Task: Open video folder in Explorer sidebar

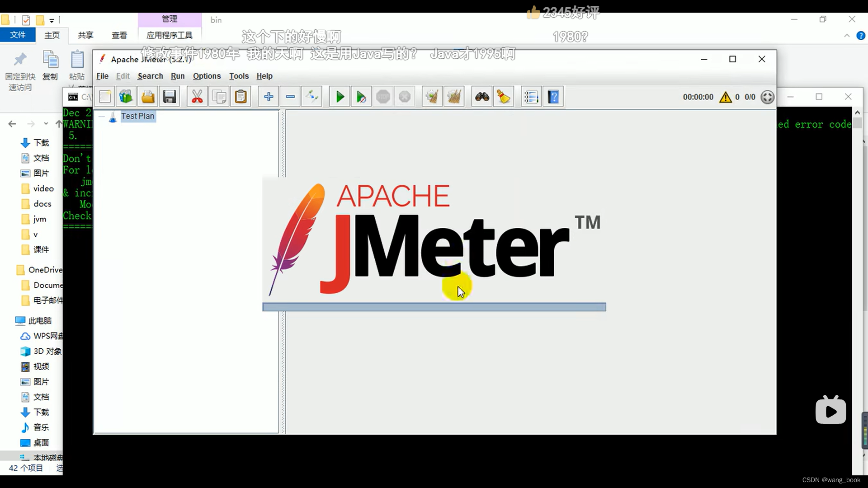Action: coord(38,188)
